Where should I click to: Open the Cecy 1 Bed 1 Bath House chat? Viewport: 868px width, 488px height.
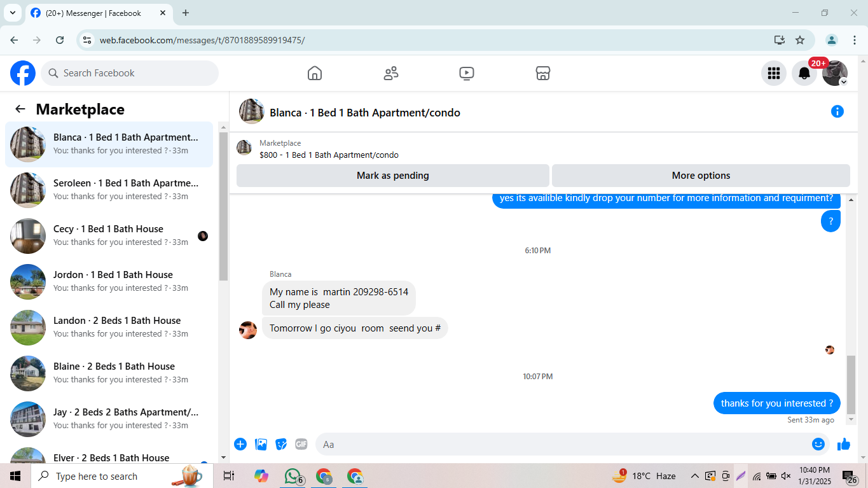click(109, 236)
